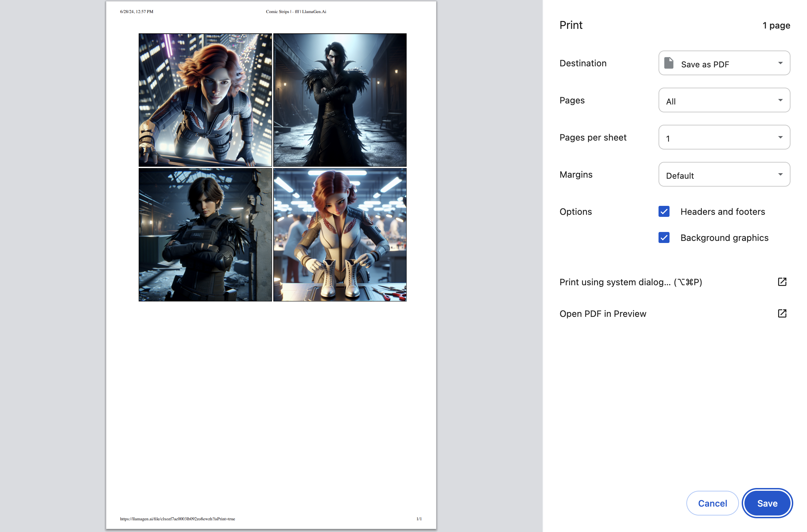
Task: Click the Headers and footers label text
Action: tap(722, 212)
